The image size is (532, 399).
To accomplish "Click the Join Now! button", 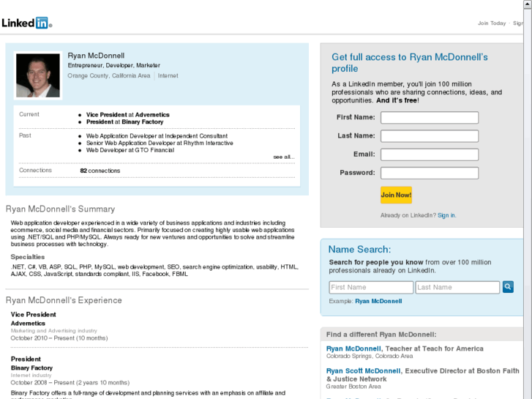I will [x=396, y=195].
